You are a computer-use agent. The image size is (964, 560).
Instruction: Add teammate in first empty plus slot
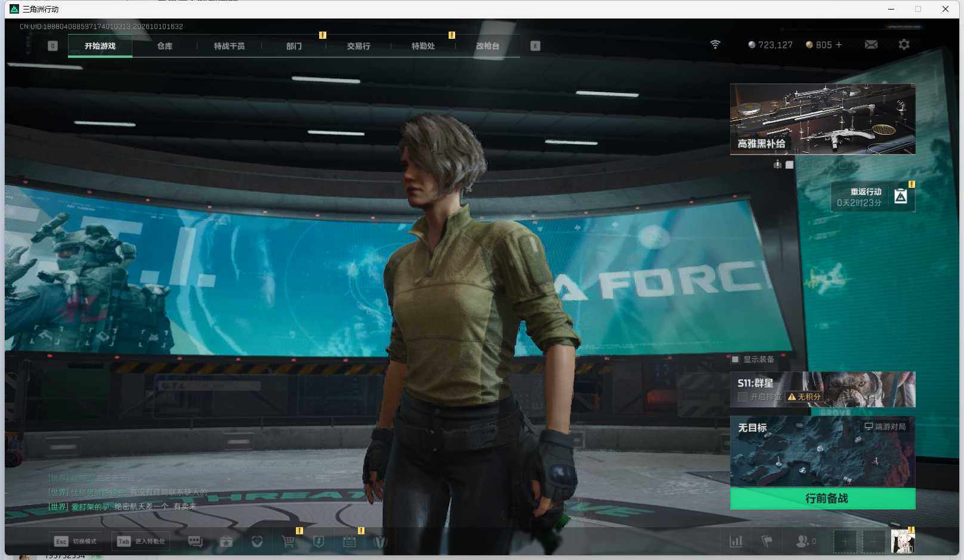click(x=845, y=542)
